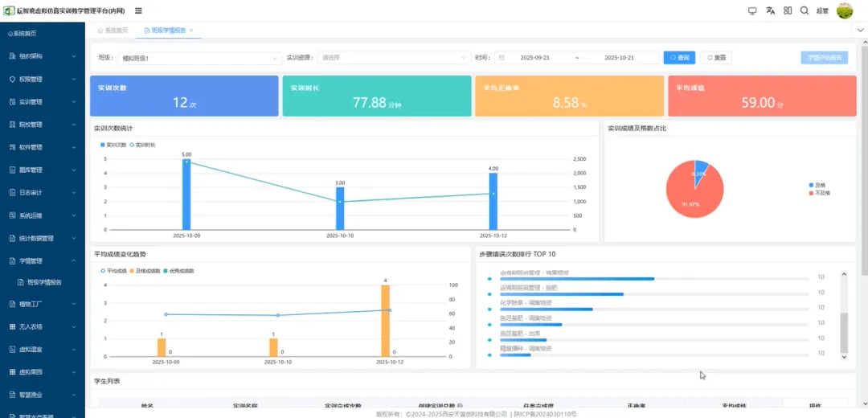This screenshot has height=418, width=868.
Task: Toggle 及格成绩数 legend in trend chart
Action: pyautogui.click(x=148, y=271)
